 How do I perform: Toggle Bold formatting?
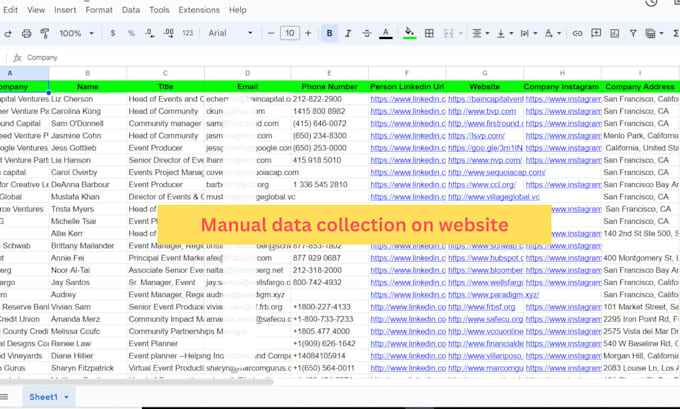330,33
